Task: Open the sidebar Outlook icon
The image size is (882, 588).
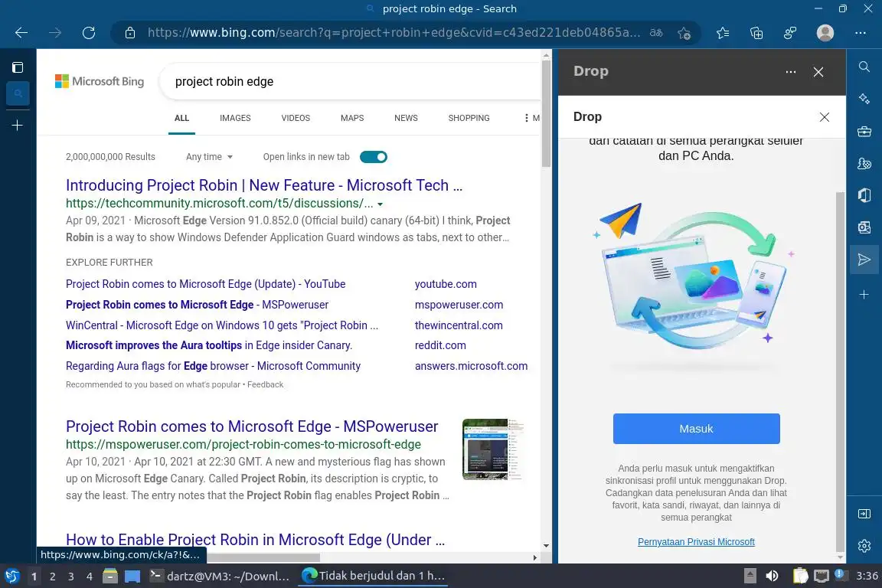Action: point(864,227)
